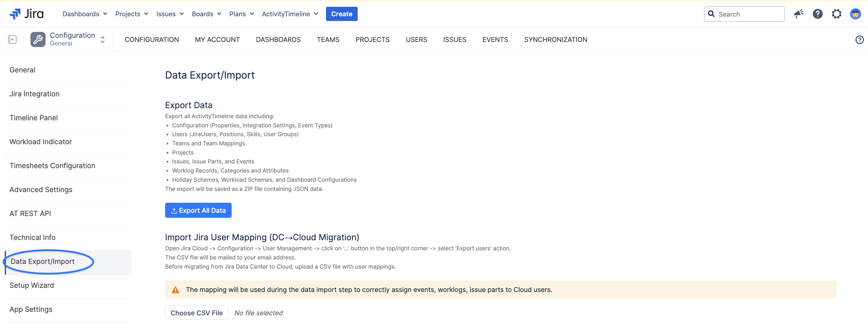Click the 'Export Data' section heading
Viewport: 868px width, 331px height.
[189, 105]
